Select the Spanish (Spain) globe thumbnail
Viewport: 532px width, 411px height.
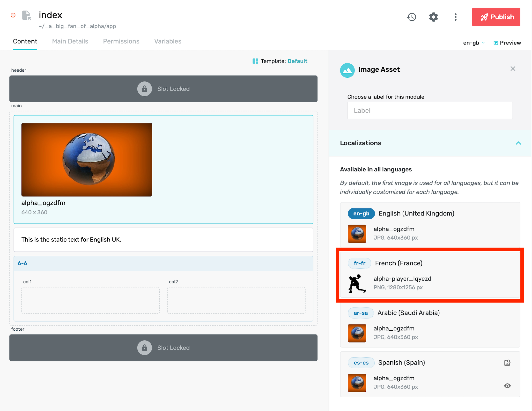coord(357,383)
